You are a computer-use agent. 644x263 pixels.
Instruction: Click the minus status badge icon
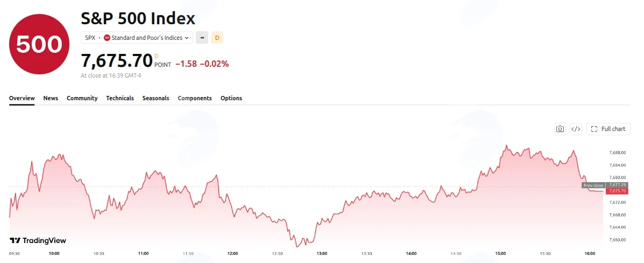(x=202, y=37)
